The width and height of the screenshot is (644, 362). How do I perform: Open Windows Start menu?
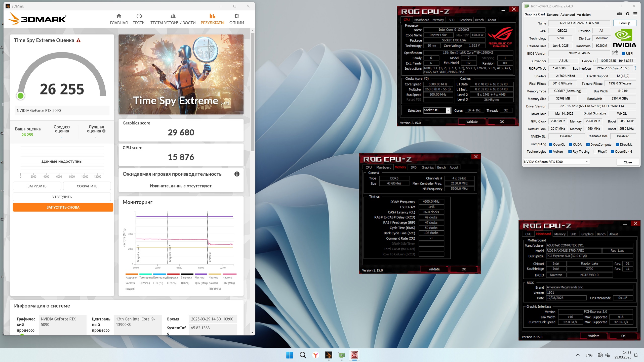pos(290,355)
